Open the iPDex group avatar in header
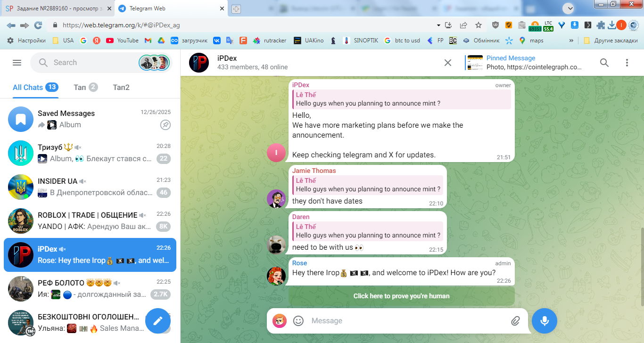This screenshot has height=343, width=644. pyautogui.click(x=199, y=63)
